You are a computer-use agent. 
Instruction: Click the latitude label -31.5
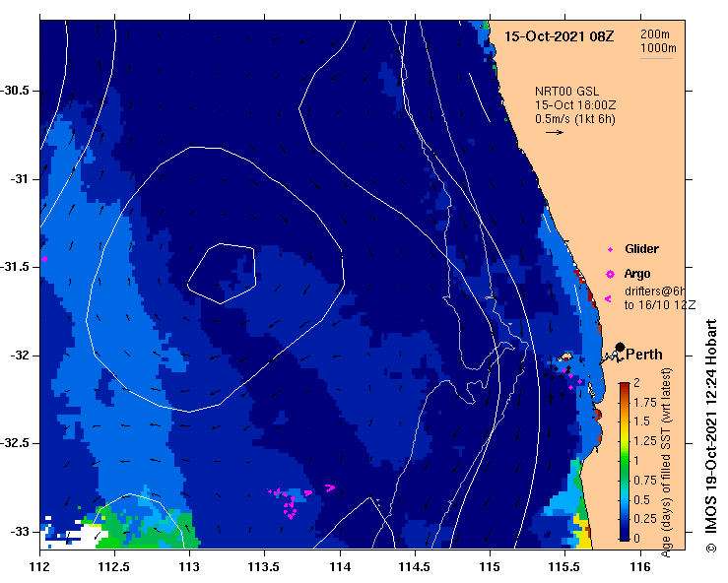coord(14,267)
